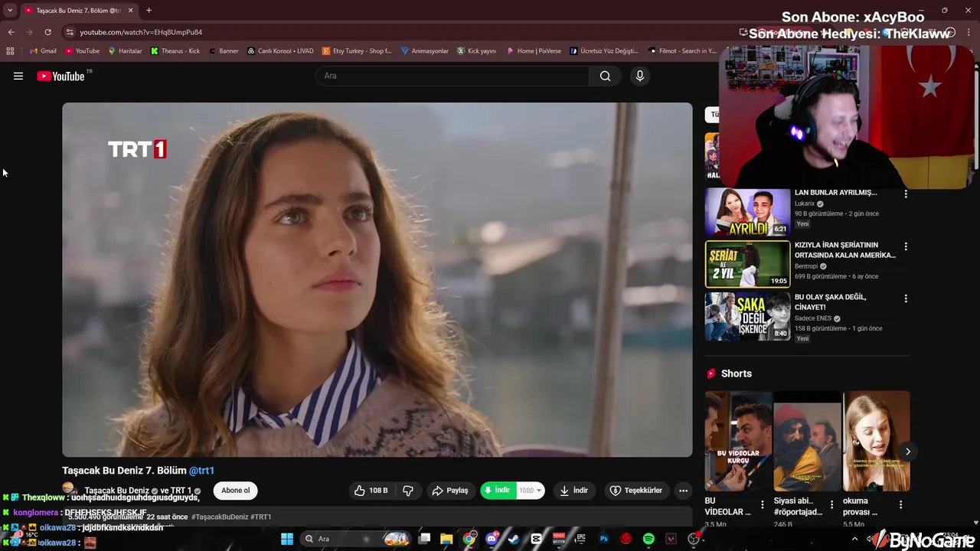Subscribe with the Abone ol button

click(x=236, y=491)
